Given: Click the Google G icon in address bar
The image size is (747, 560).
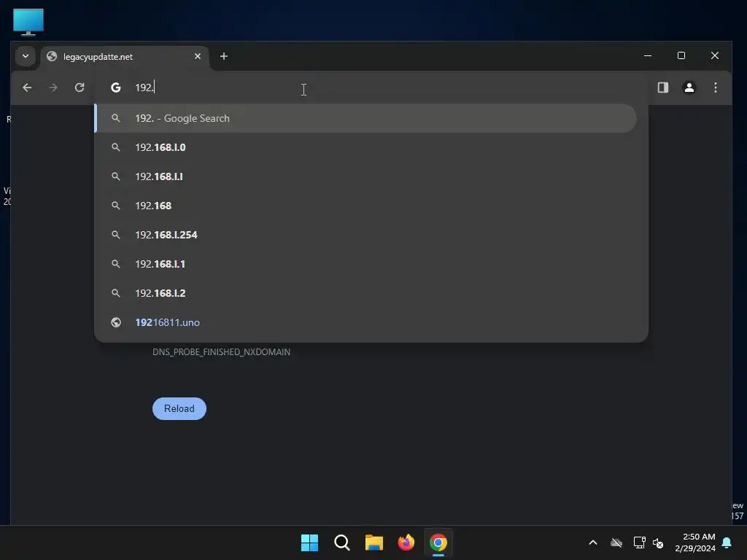Looking at the screenshot, I should 116,87.
